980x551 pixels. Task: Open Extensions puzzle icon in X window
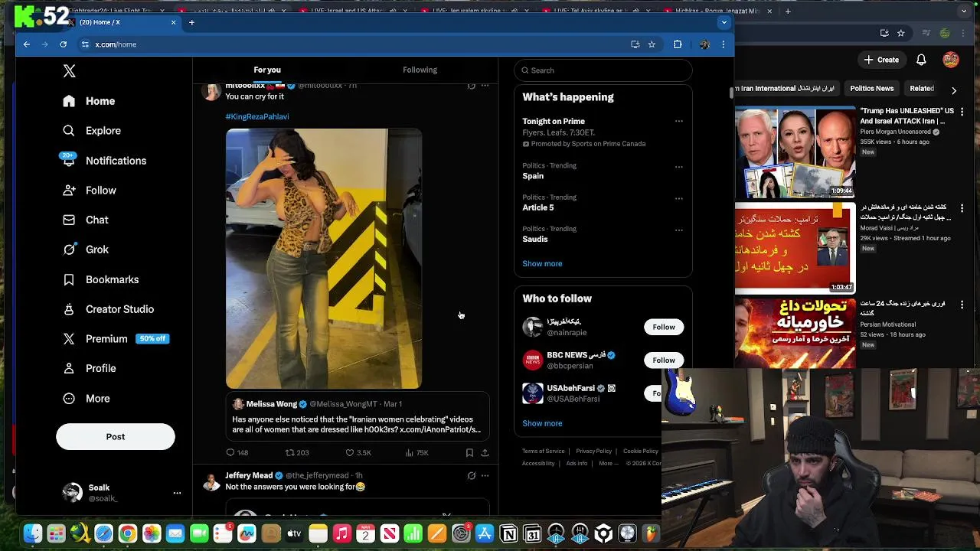coord(678,44)
